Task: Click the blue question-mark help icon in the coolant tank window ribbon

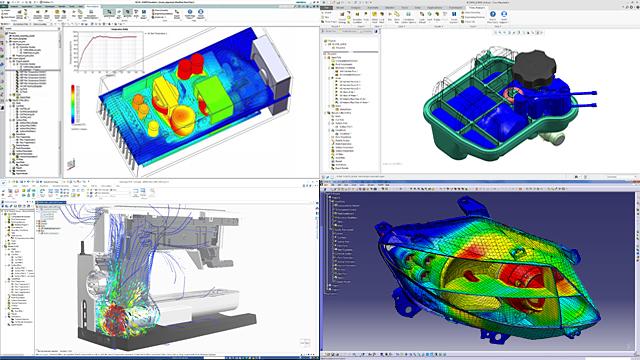Action: 493,14
